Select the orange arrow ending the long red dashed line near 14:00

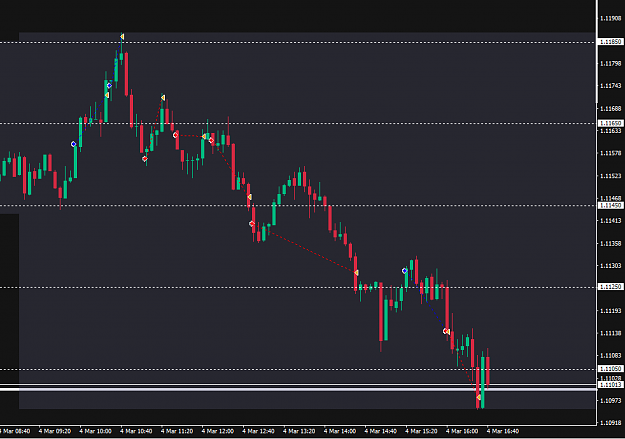(356, 273)
